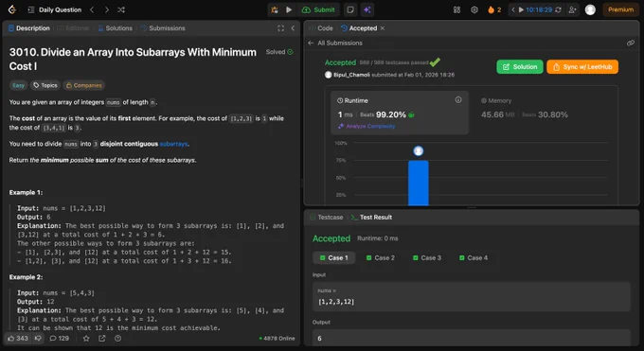Go back to All Submissions
This screenshot has height=351, width=644.
point(335,44)
